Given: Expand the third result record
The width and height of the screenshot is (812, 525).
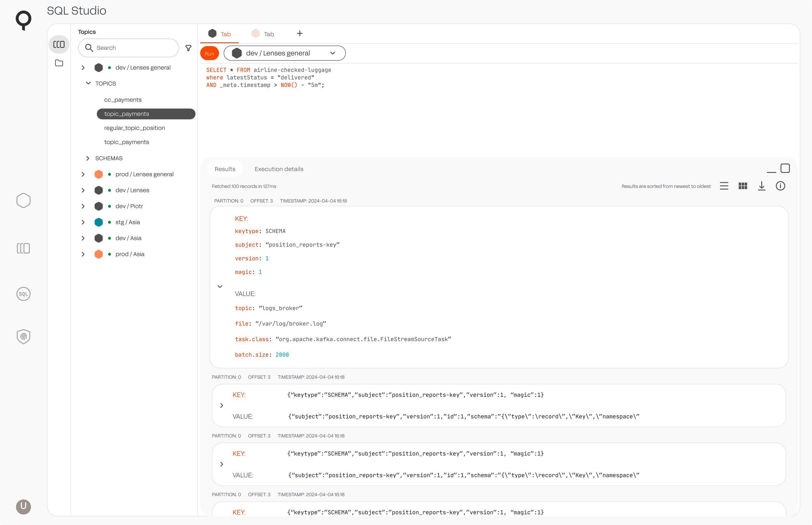Looking at the screenshot, I should [221, 464].
